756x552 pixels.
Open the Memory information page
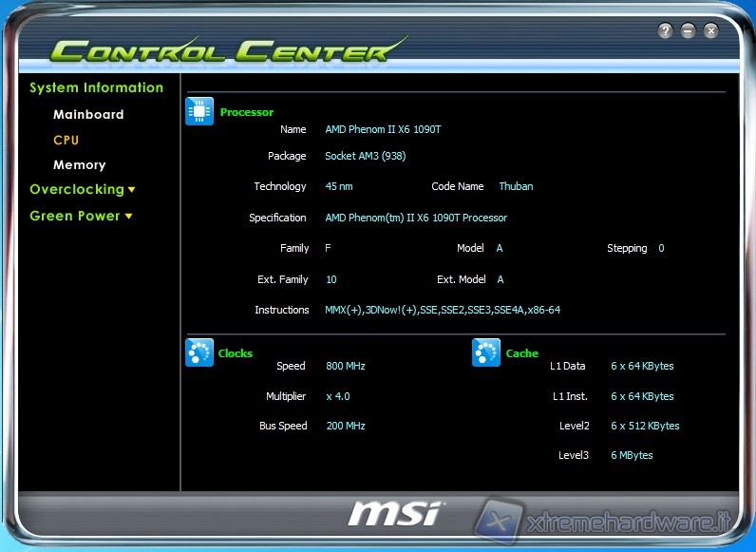pos(79,164)
